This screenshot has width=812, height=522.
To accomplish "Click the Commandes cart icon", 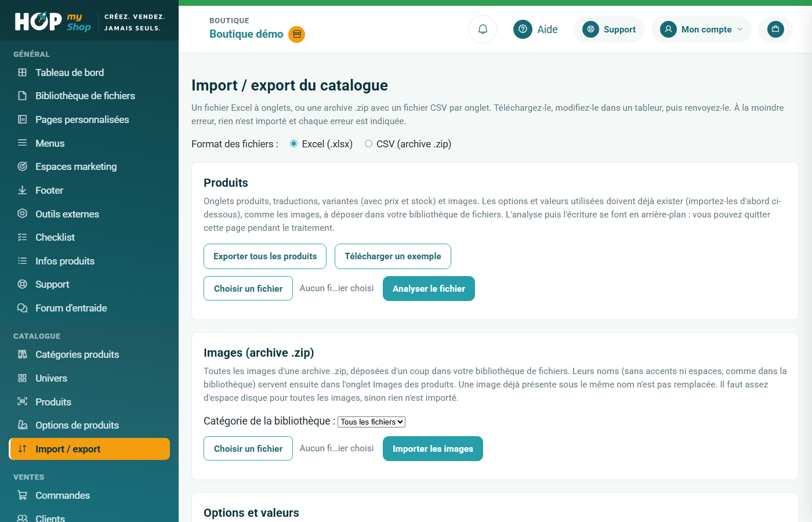I will click(x=23, y=495).
